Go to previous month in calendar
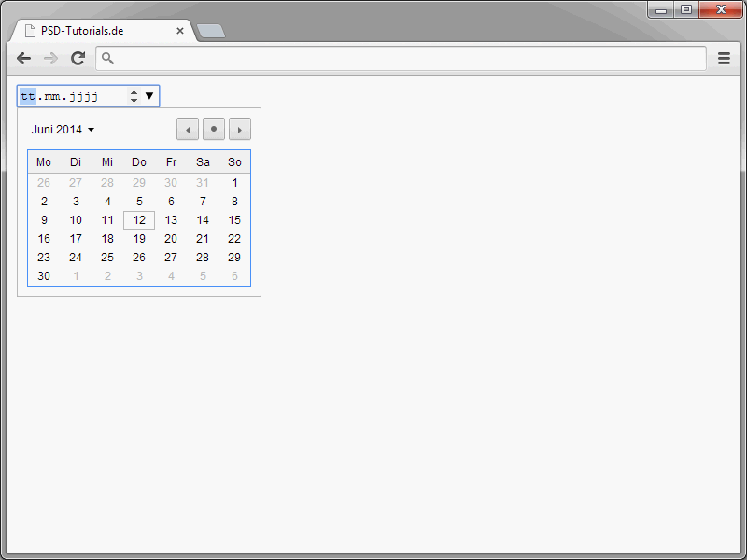The image size is (747, 560). (188, 129)
